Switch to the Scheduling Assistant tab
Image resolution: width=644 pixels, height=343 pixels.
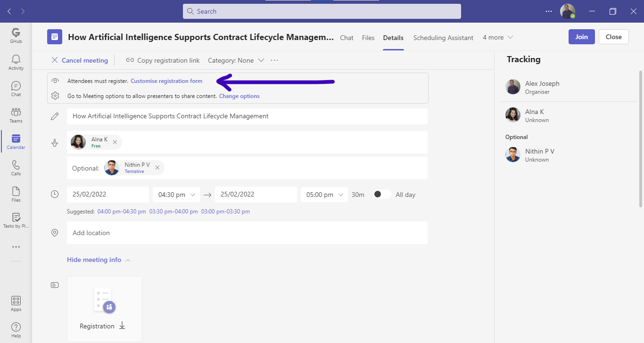443,37
